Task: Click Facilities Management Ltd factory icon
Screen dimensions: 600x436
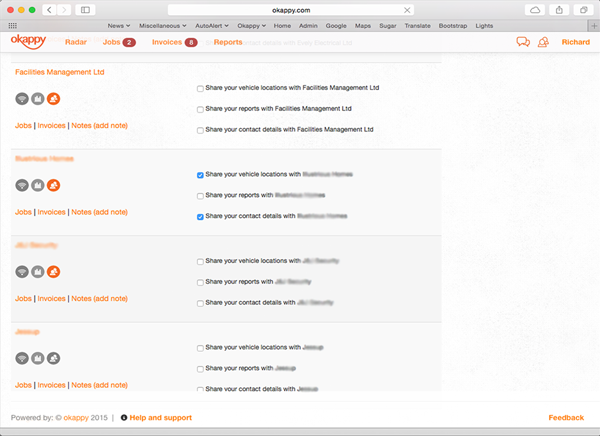Action: [x=38, y=99]
